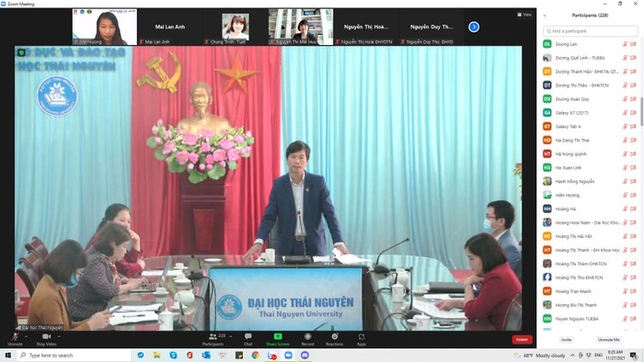Select participant Hà Đăng Thị Thai
This screenshot has height=362, width=644.
pyautogui.click(x=590, y=141)
